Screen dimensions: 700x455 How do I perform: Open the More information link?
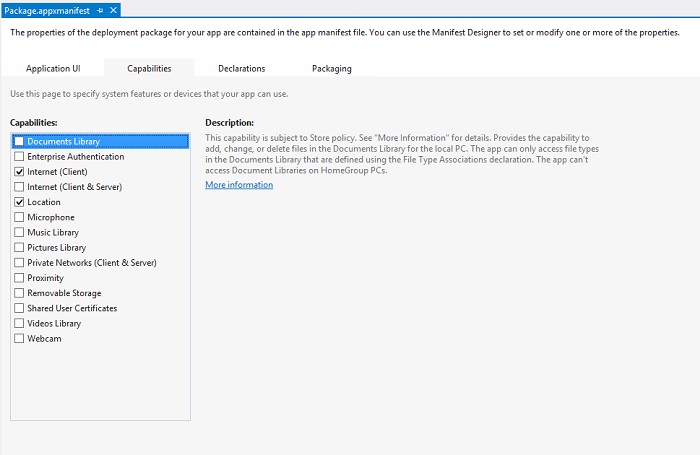pos(239,185)
